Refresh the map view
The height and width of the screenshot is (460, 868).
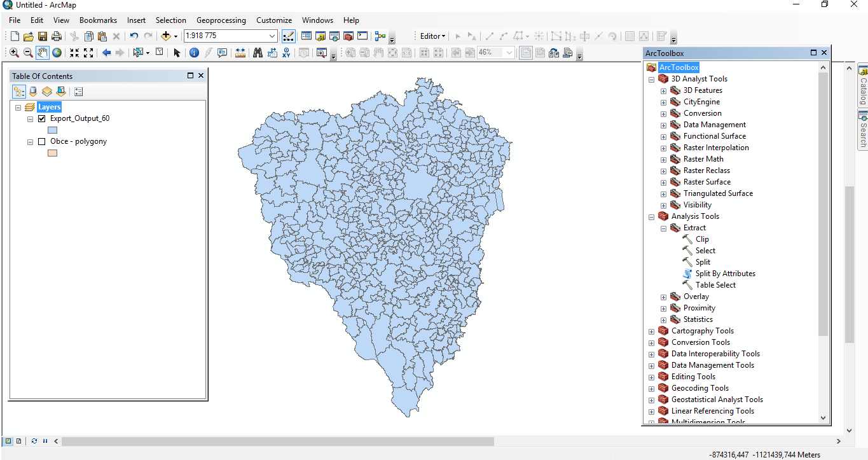click(x=34, y=441)
